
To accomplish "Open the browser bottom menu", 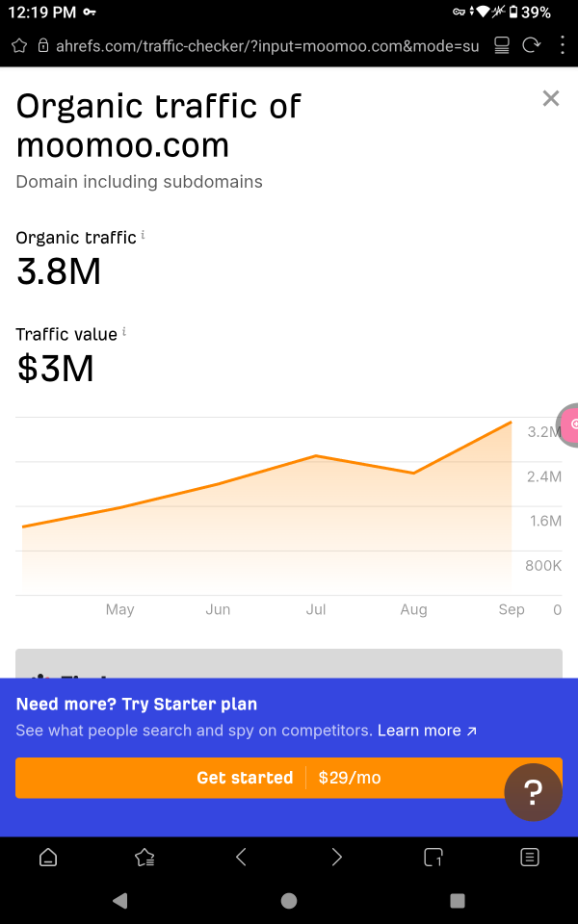I will click(530, 857).
